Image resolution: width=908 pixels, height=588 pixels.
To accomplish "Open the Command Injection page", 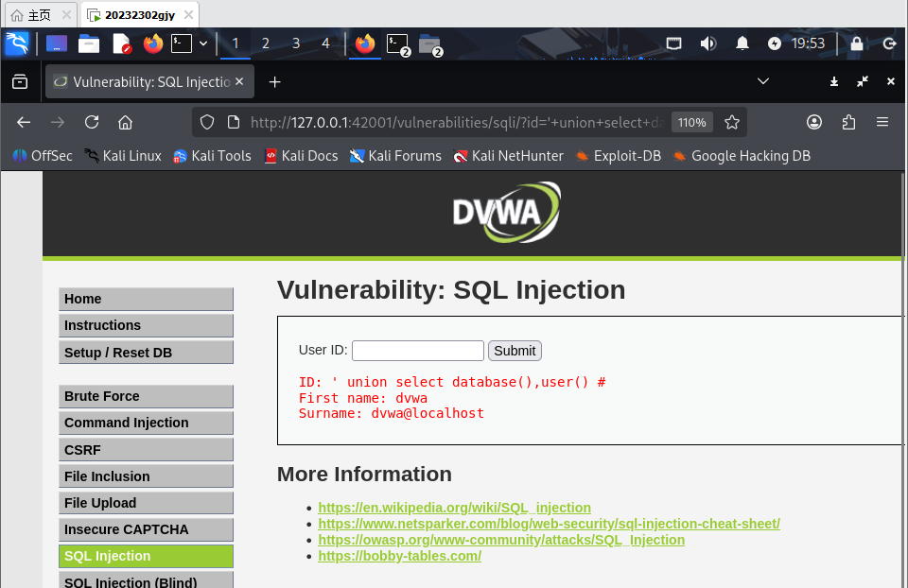I will tap(146, 424).
